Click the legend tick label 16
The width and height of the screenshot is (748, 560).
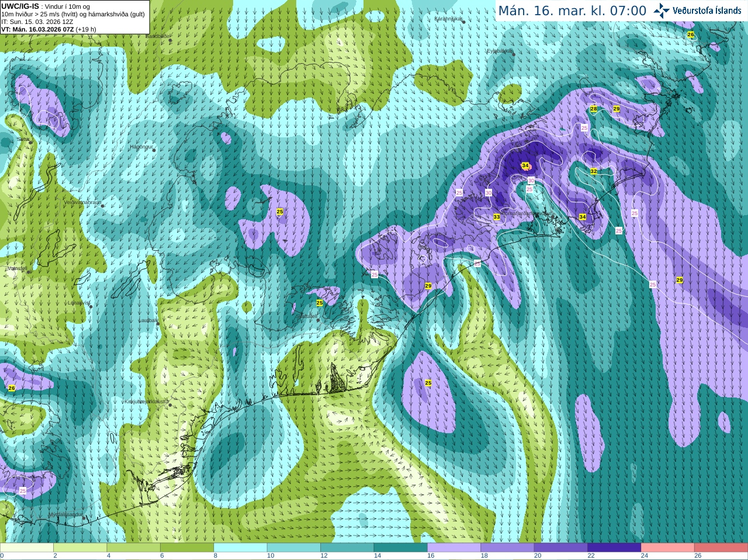(431, 556)
